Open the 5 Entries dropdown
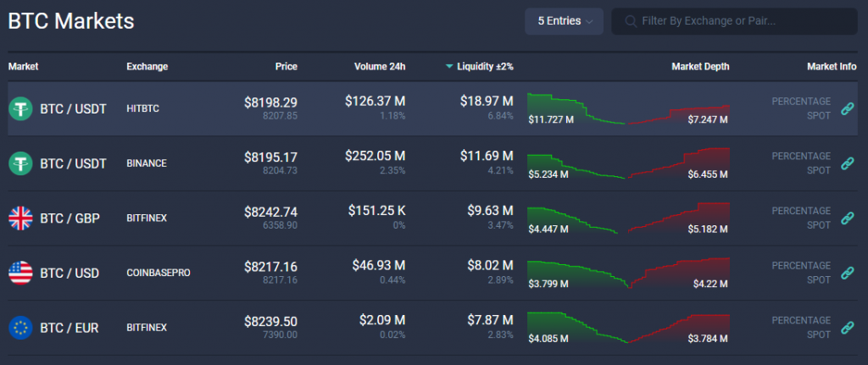 coord(564,21)
